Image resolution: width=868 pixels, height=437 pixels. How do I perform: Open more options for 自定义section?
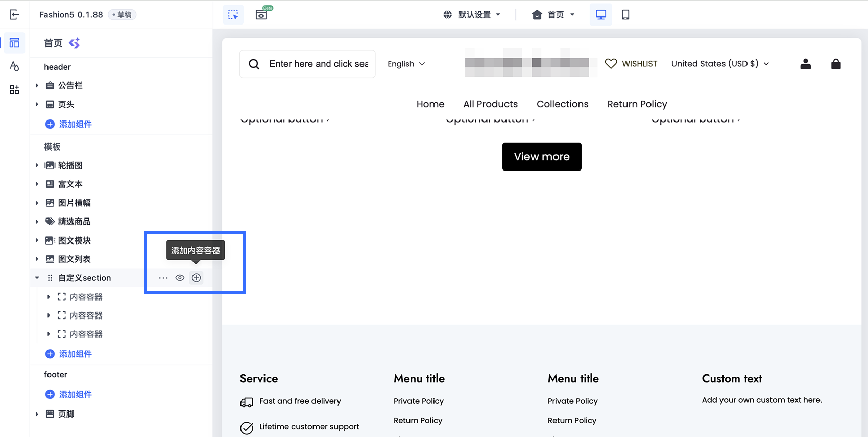[x=163, y=278]
